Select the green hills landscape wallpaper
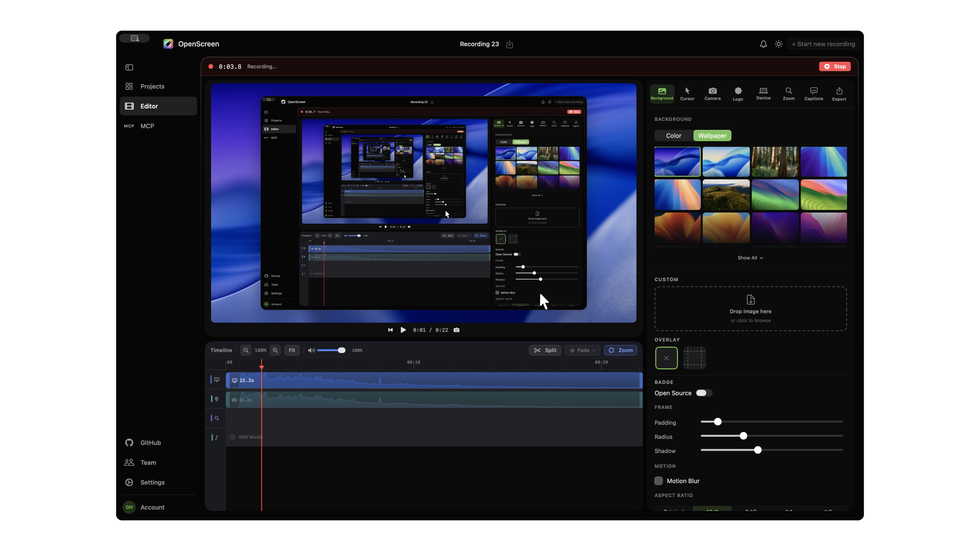Viewport: 980px width, 551px height. pos(726,195)
